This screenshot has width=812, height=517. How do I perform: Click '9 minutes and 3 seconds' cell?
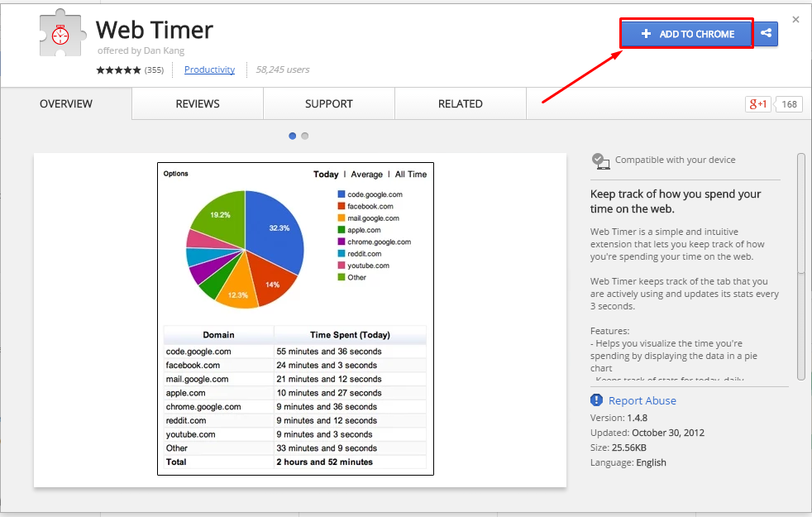[350, 434]
